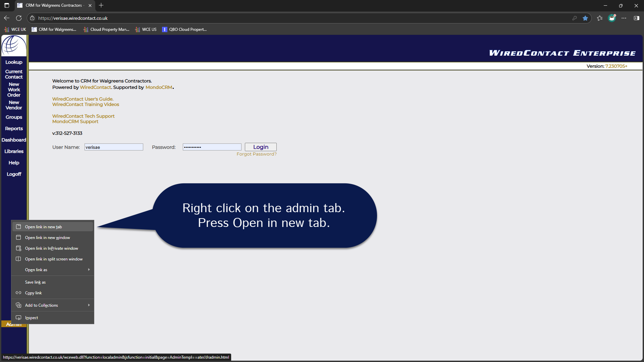Open a new browser tab with plus
This screenshot has height=362, width=644.
pyautogui.click(x=101, y=5)
